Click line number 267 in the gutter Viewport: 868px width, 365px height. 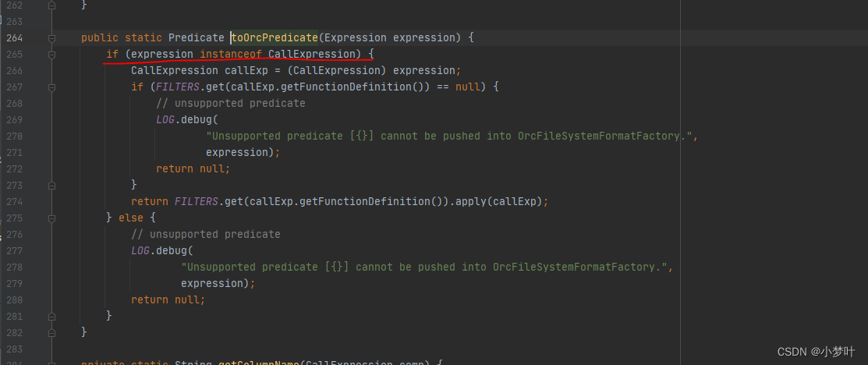point(14,87)
